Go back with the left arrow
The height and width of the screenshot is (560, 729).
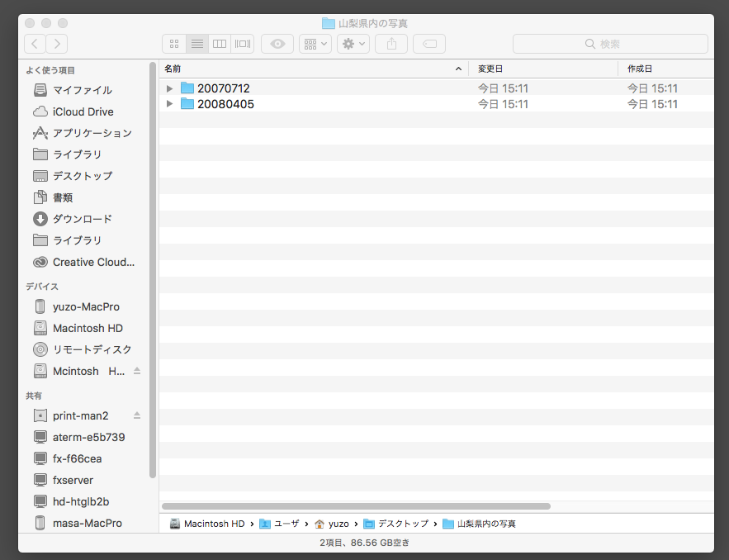[x=35, y=44]
